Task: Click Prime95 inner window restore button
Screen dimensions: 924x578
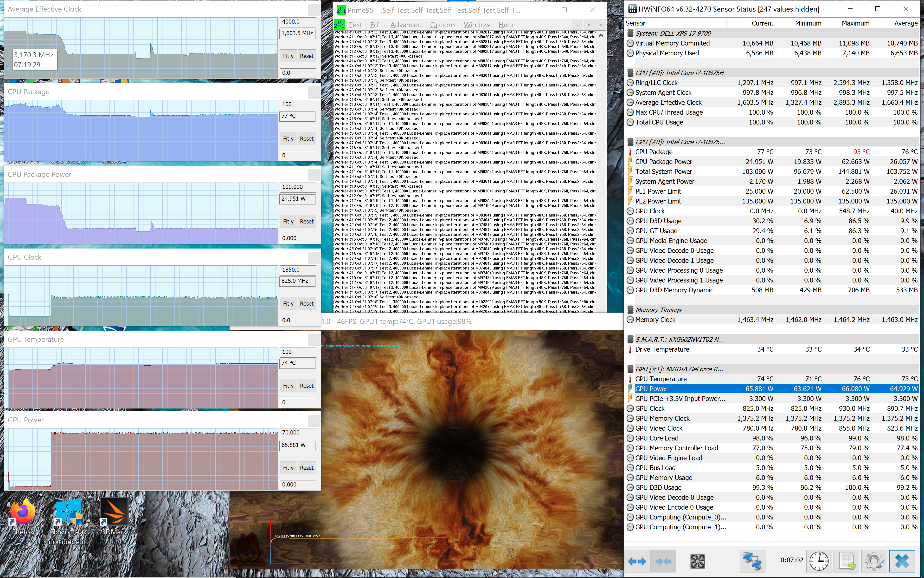Action: coord(589,25)
